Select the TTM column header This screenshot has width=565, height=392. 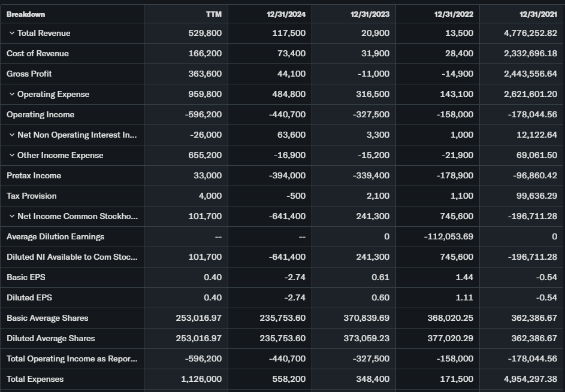click(213, 14)
